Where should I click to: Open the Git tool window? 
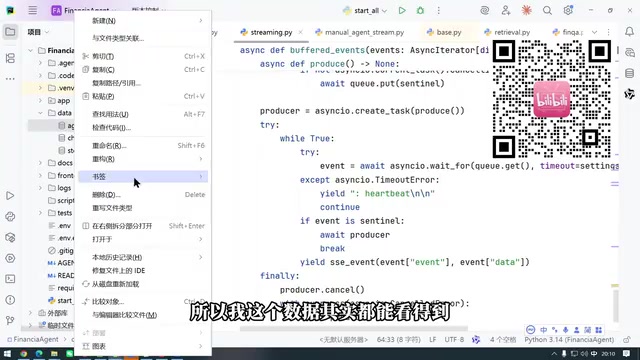[x=10, y=321]
